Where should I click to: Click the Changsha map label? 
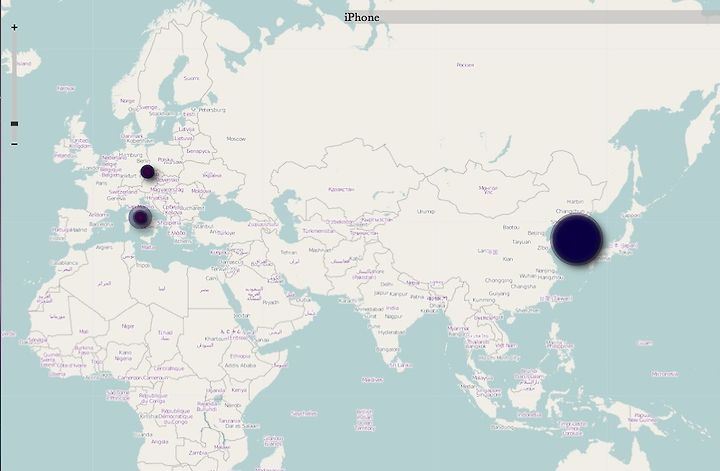tap(523, 286)
